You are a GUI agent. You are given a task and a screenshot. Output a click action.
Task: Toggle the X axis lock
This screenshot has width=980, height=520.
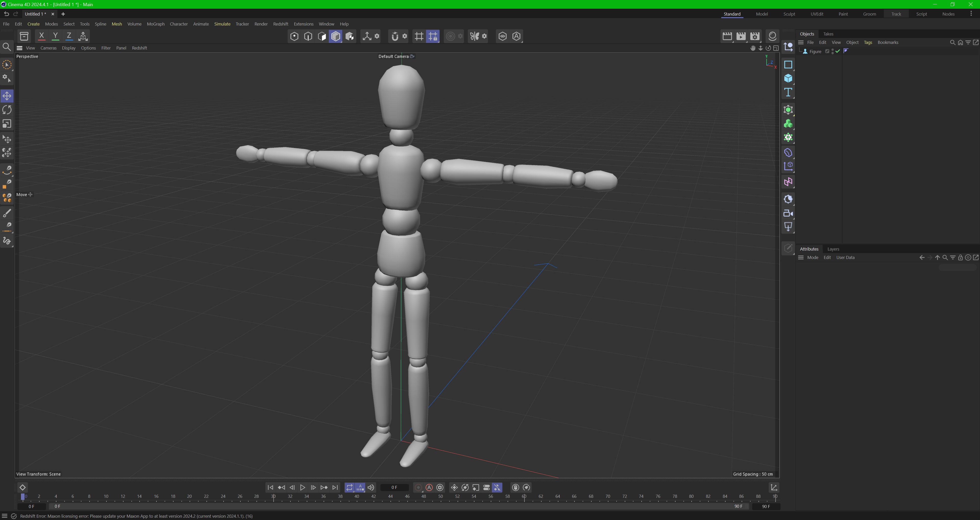pos(41,36)
